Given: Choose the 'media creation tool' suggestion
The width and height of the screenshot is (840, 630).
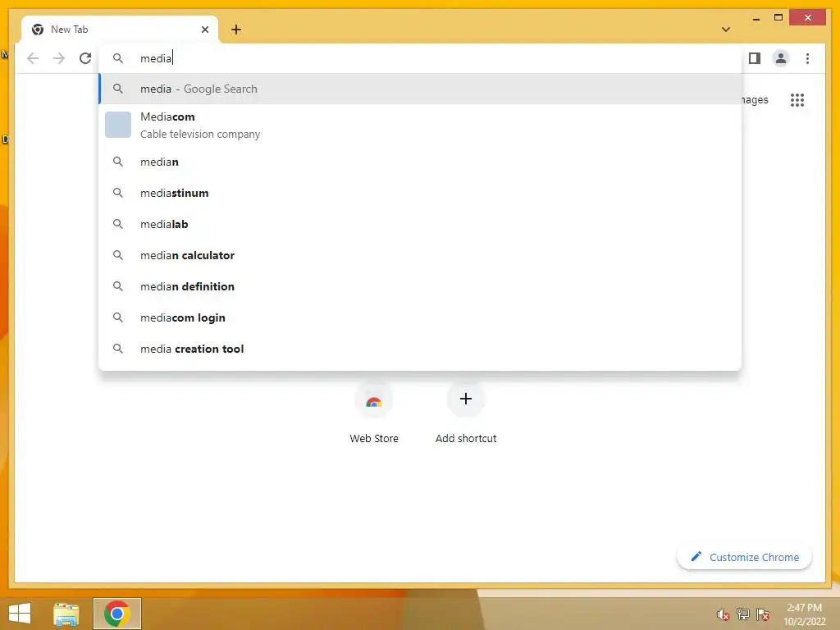Looking at the screenshot, I should [421, 349].
